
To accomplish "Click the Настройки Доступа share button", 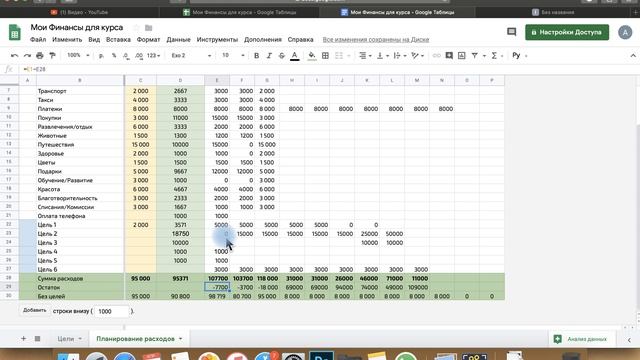I will (567, 32).
